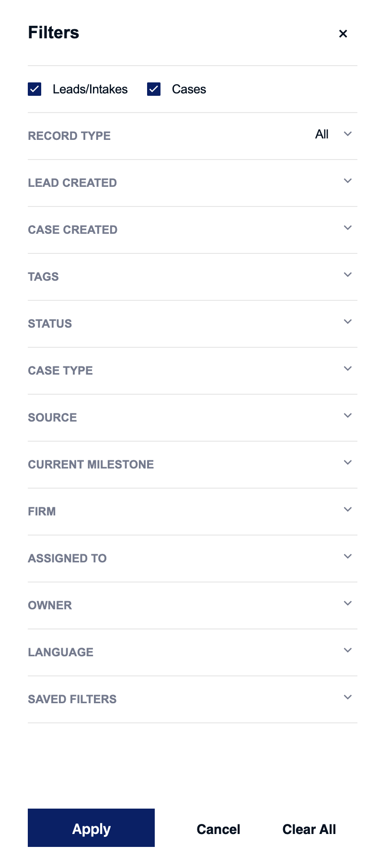Open the Saved Filters section
This screenshot has height=868, width=367.
(193, 699)
